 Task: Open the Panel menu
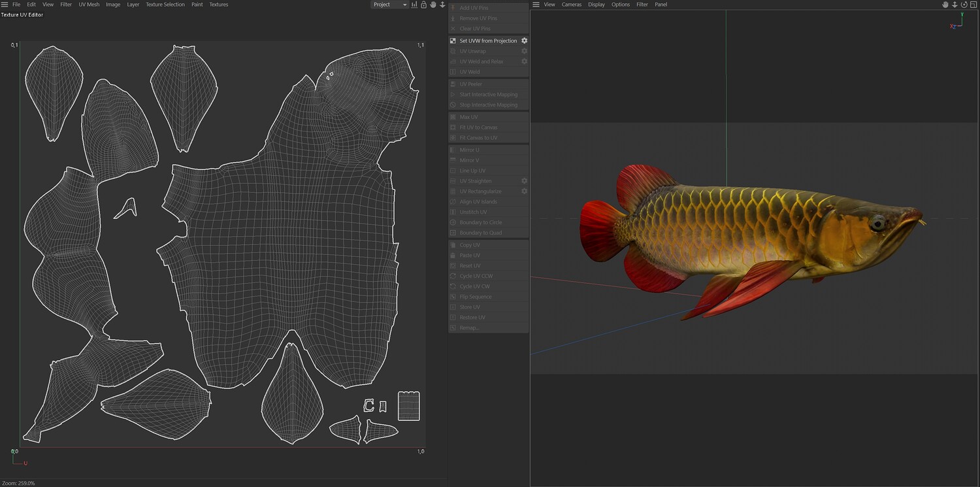pyautogui.click(x=661, y=5)
